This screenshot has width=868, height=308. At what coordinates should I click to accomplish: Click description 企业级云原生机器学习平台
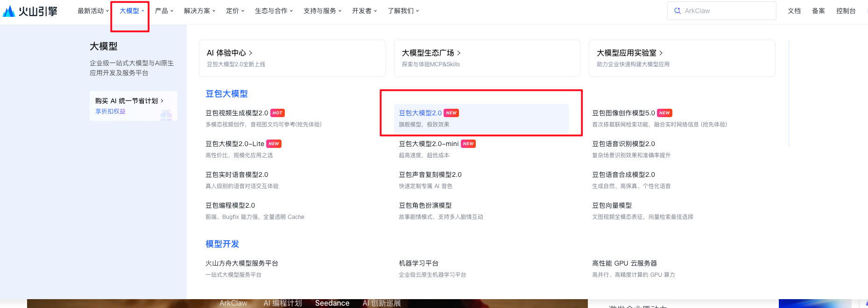point(432,275)
